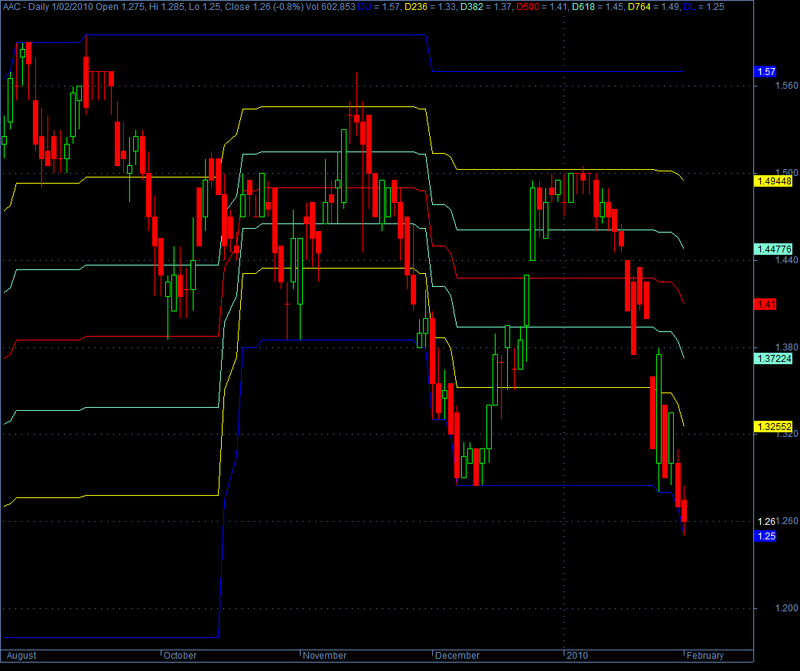Screen dimensions: 800x671
Task: Click the D382 = 1.37 indicator in header
Action: [x=484, y=7]
